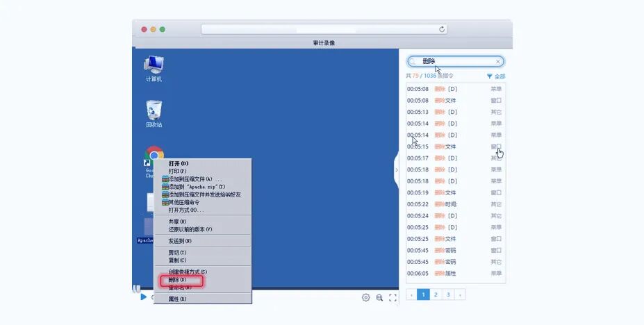The image size is (644, 325).
Task: Choose 重命名(M) menu item
Action: coord(202,287)
